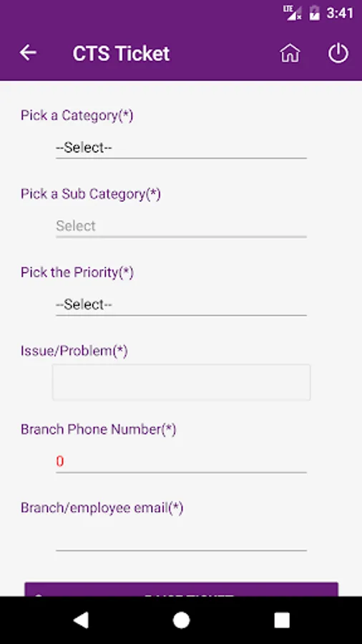This screenshot has width=362, height=644.
Task: Focus the Branch Phone Number field
Action: (x=181, y=462)
